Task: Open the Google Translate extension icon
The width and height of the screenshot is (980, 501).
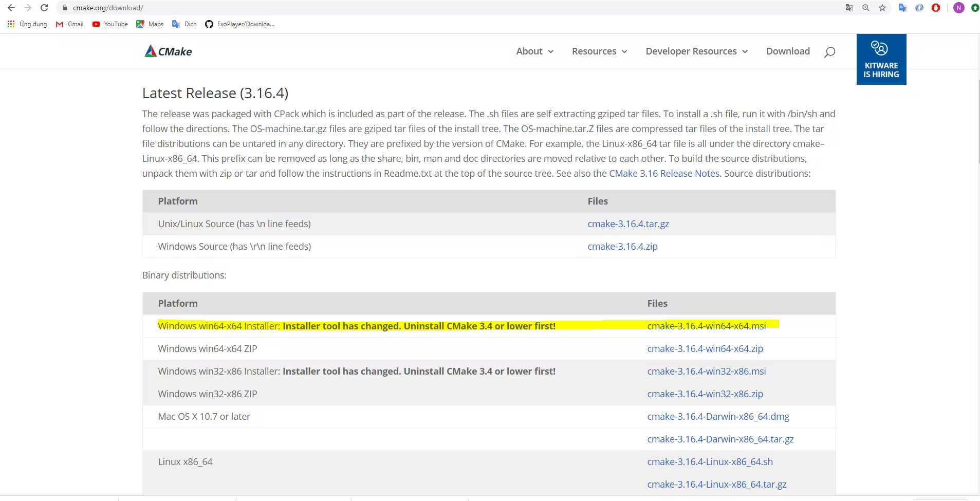Action: pos(902,8)
